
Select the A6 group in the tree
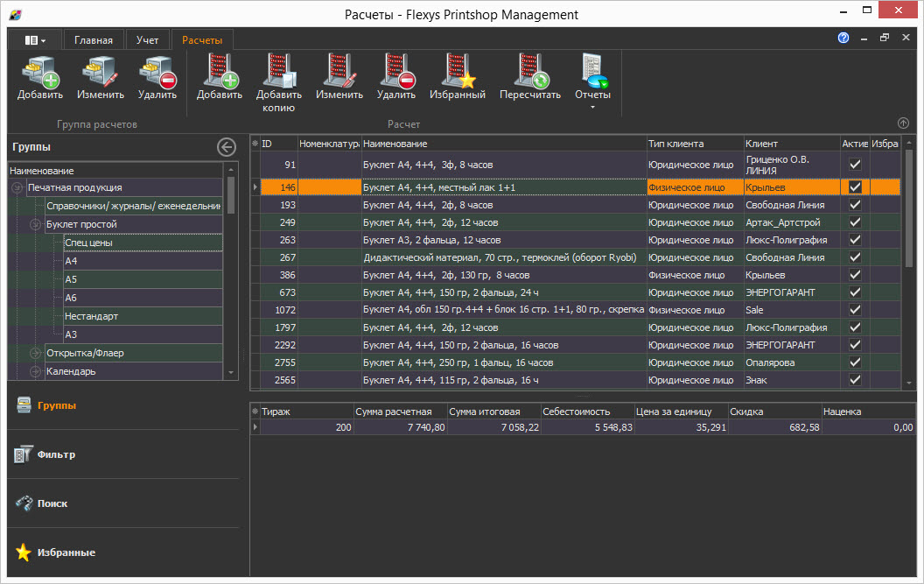(x=143, y=298)
